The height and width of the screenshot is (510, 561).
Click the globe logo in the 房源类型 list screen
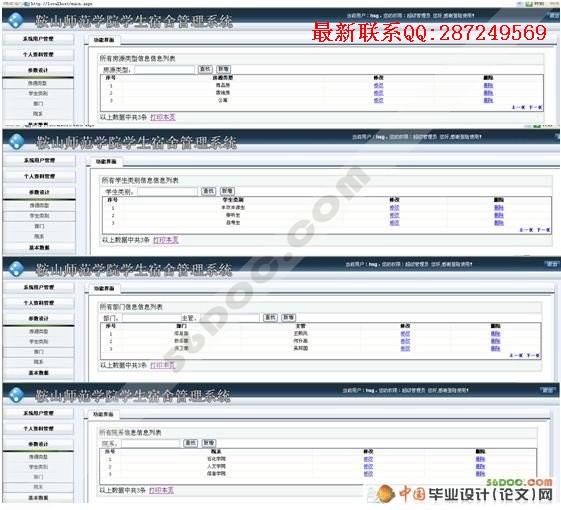15,20
